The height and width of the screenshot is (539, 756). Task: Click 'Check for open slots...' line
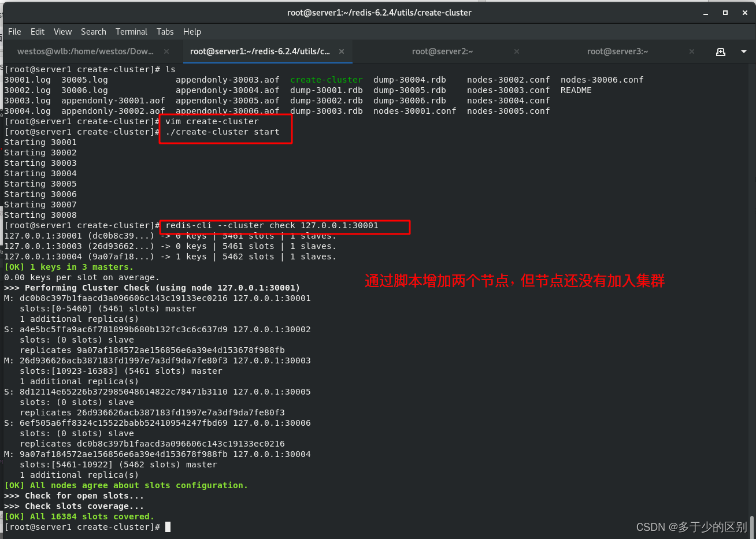click(x=74, y=496)
